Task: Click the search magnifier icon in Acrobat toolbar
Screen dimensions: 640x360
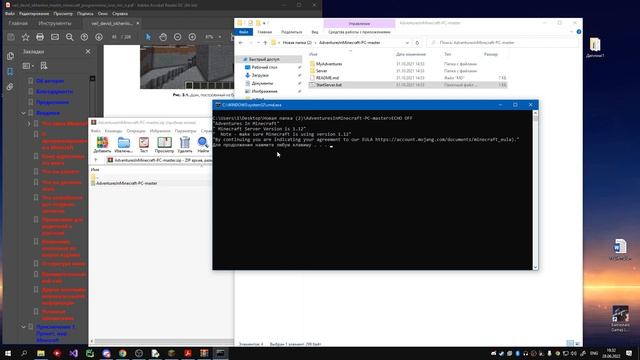Action: pyautogui.click(x=70, y=37)
